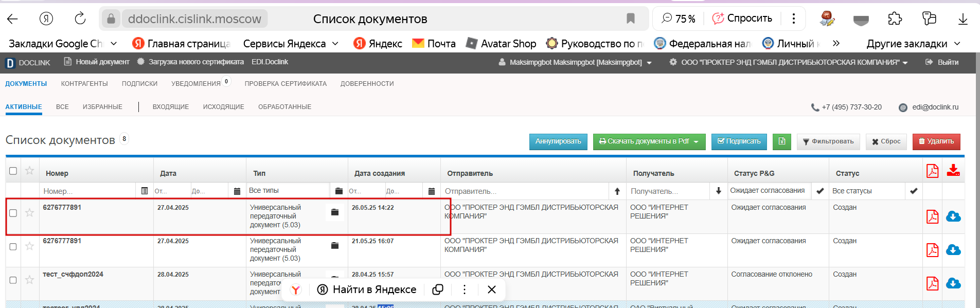Image resolution: width=980 pixels, height=308 pixels.
Task: Copy selection with popup copy icon
Action: click(x=438, y=289)
